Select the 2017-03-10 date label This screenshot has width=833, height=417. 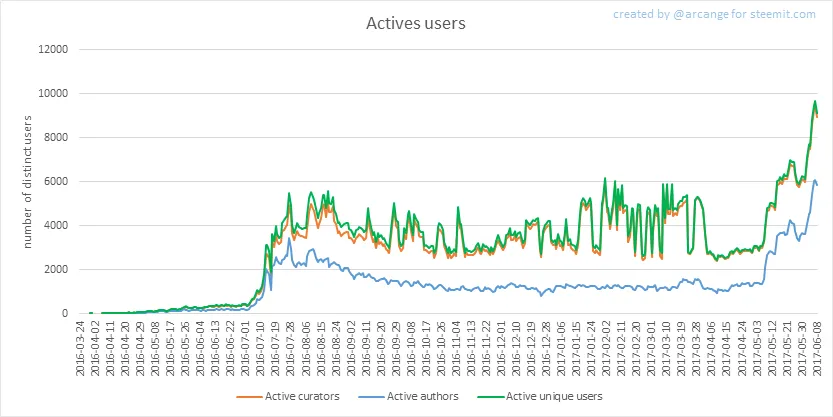pyautogui.click(x=669, y=348)
